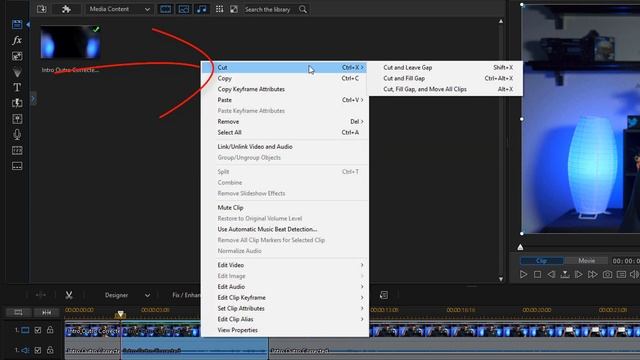Click the library scrollbar down arrow
The height and width of the screenshot is (360, 640).
point(501,279)
